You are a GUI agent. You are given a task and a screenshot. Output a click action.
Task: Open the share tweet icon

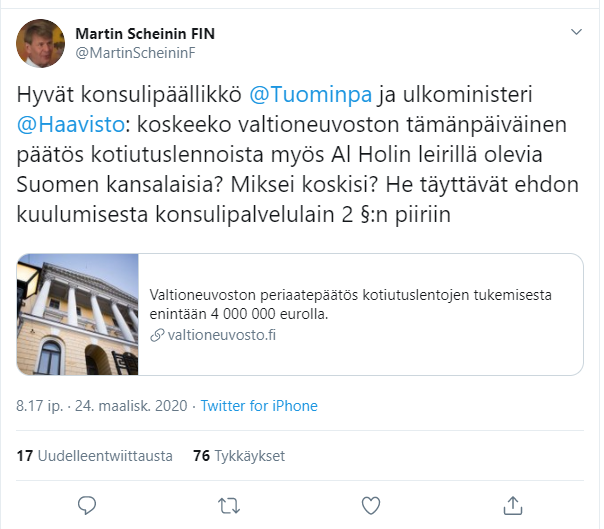(x=513, y=503)
